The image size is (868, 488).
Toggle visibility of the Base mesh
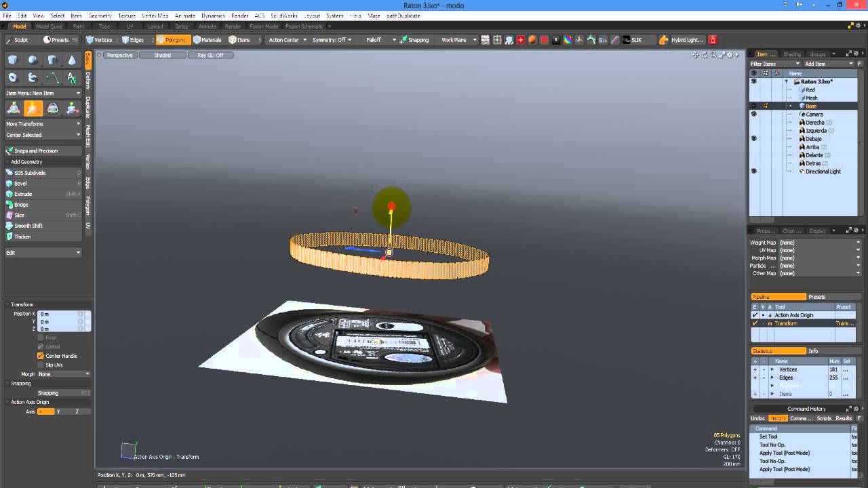tap(753, 106)
